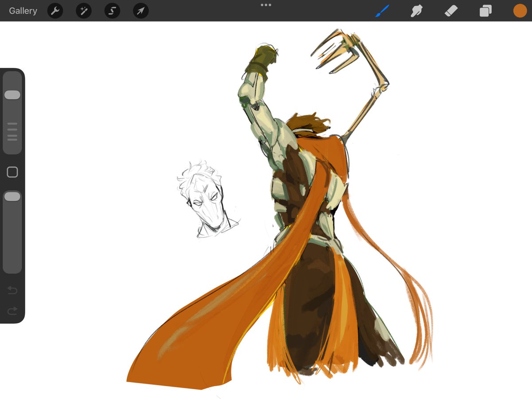Tap the square Modify eyedropper button
This screenshot has height=399, width=532.
12,172
